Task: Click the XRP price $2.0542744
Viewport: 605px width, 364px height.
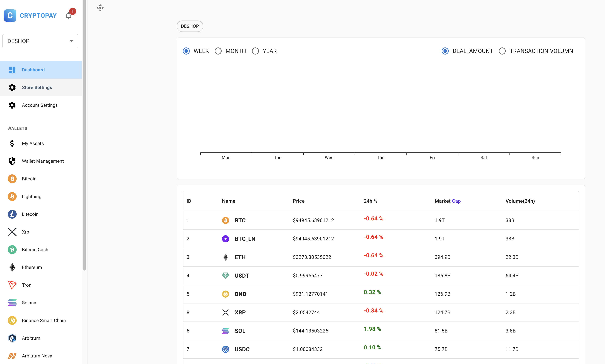Action: coord(306,312)
